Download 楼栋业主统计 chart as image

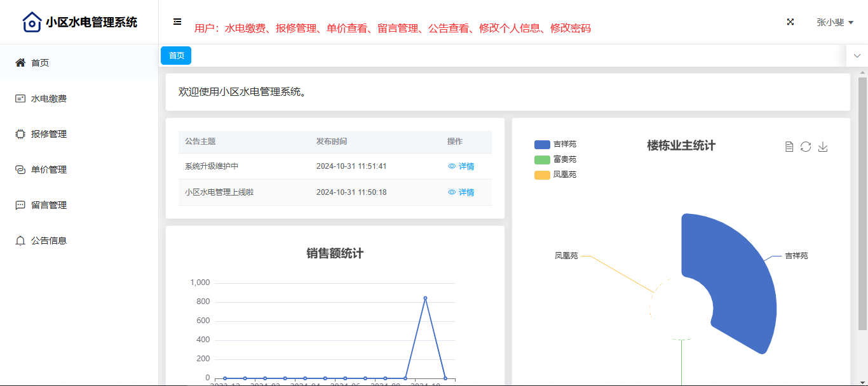point(823,147)
